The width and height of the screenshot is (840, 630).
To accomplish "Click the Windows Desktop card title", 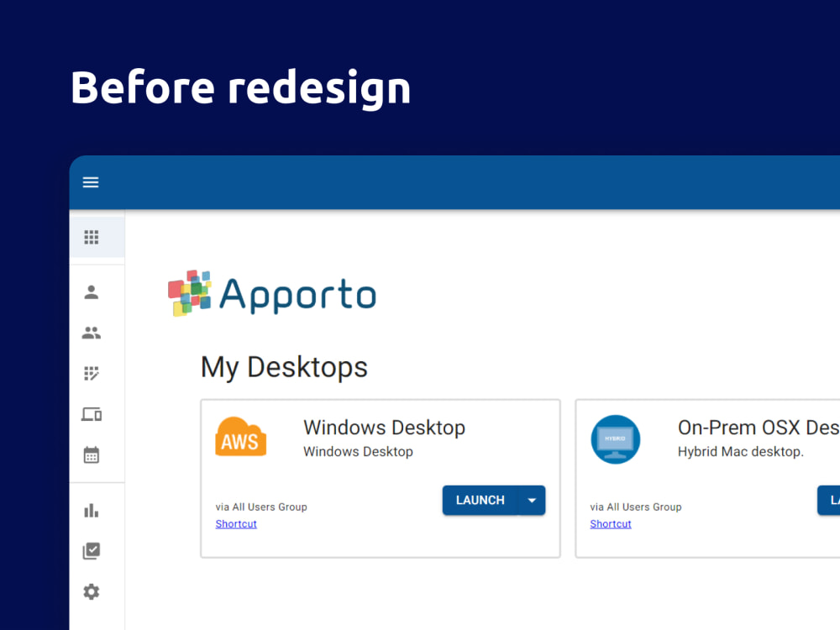I will tap(384, 428).
